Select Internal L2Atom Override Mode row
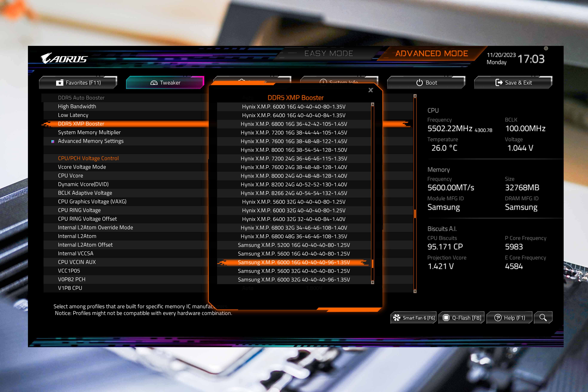Viewport: 588px width, 392px height. coord(126,228)
